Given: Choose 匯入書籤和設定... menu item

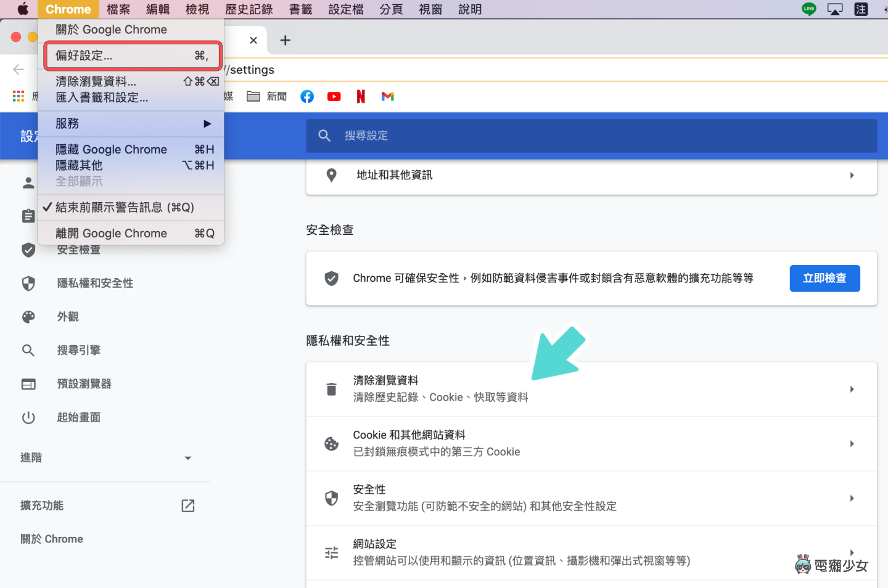Looking at the screenshot, I should tap(131, 97).
